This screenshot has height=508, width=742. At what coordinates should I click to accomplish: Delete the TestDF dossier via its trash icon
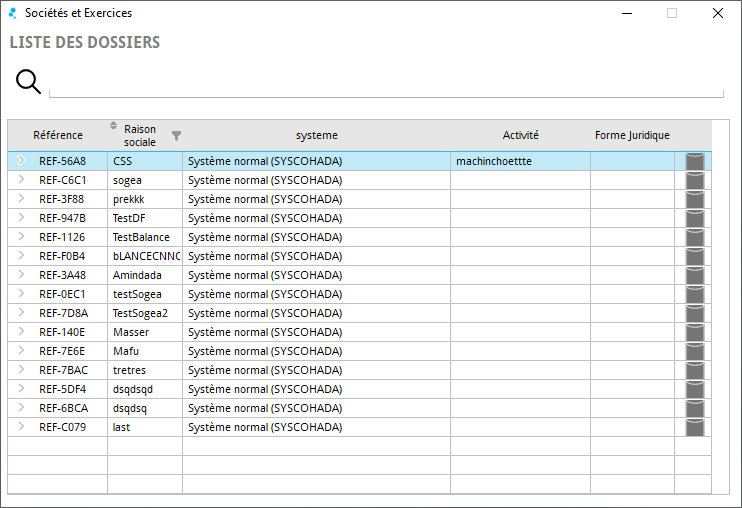coord(694,218)
